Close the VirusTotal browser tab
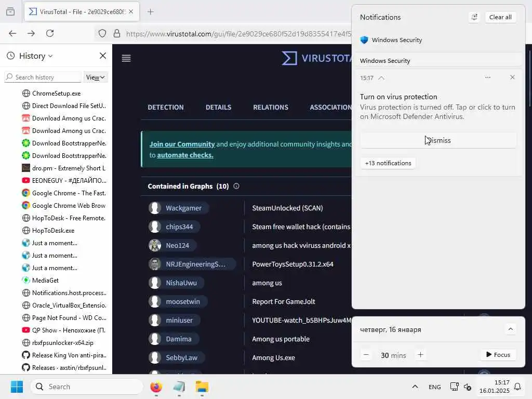Viewport: 532px width, 399px height. pos(131,12)
